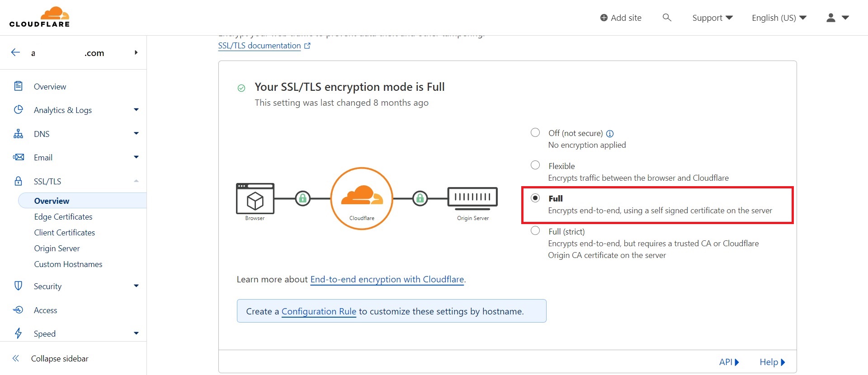Choose the Full (strict) radio option
Viewport: 868px width, 375px height.
[535, 230]
